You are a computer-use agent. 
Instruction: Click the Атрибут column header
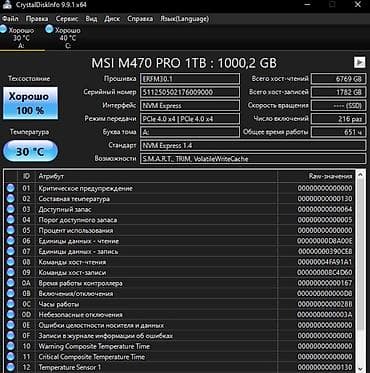(x=156, y=176)
